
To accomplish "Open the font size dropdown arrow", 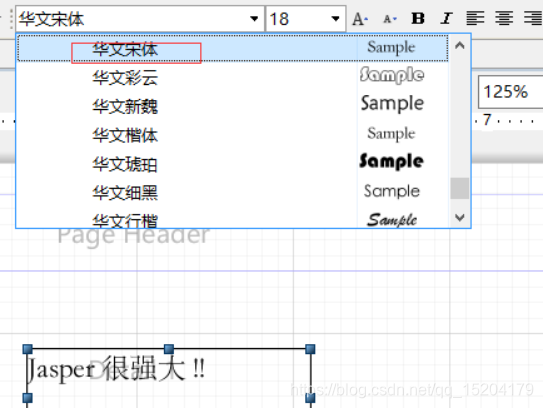I will click(x=335, y=19).
